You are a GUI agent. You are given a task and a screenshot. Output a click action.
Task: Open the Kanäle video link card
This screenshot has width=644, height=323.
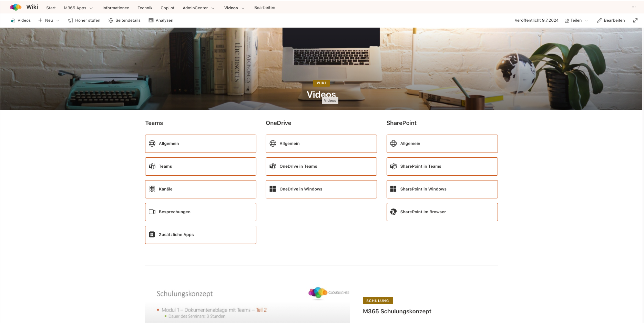[201, 189]
